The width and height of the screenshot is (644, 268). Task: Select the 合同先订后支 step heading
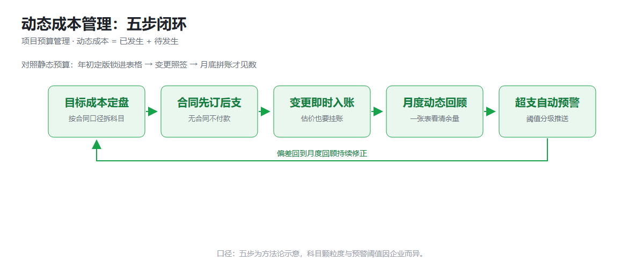pyautogui.click(x=209, y=102)
